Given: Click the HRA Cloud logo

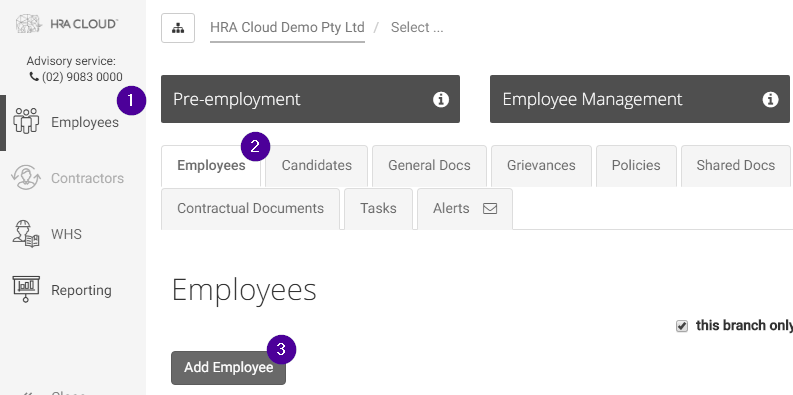Looking at the screenshot, I should click(x=67, y=24).
